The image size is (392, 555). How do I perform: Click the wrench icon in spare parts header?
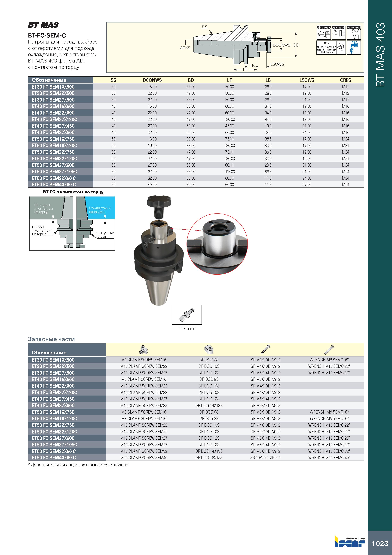coord(329,349)
